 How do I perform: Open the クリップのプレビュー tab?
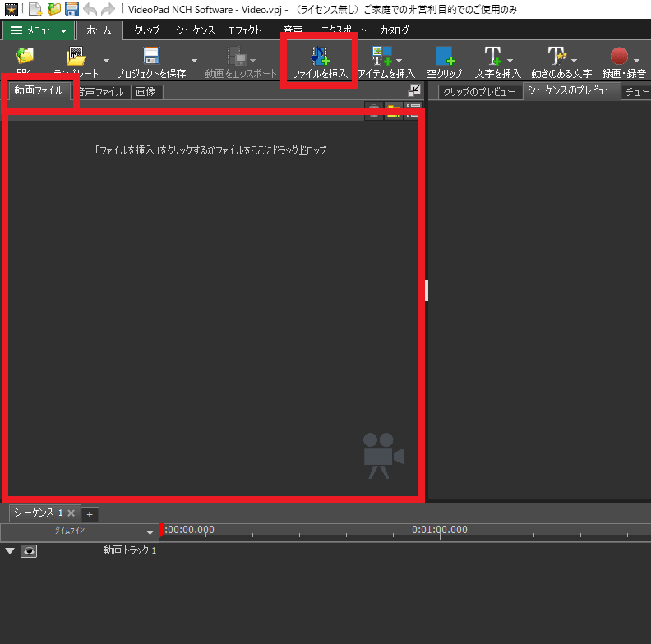click(x=479, y=92)
